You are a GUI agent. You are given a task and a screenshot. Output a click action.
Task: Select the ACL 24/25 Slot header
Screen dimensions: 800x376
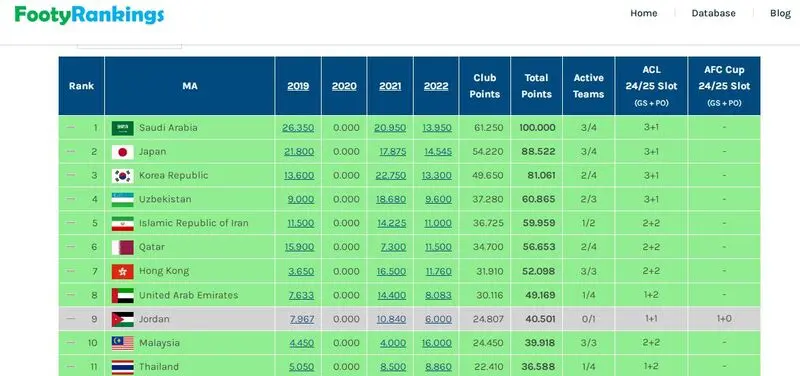(x=651, y=85)
